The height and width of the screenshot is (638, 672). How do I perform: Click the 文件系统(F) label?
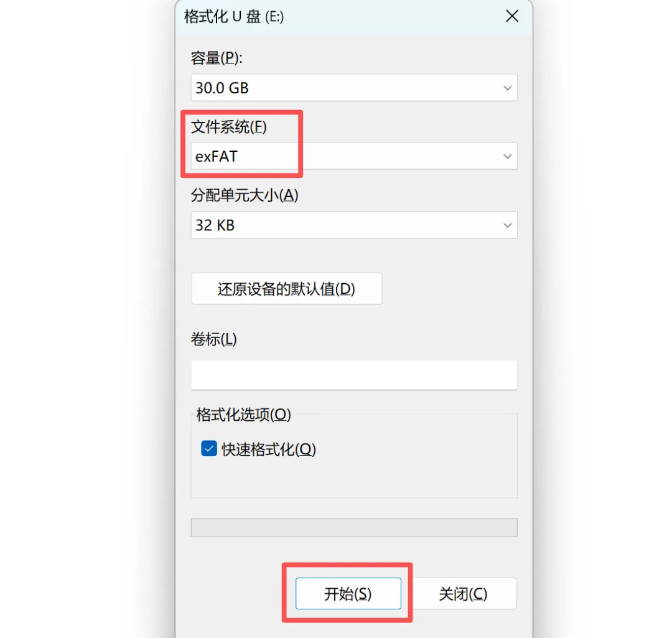coord(229,127)
